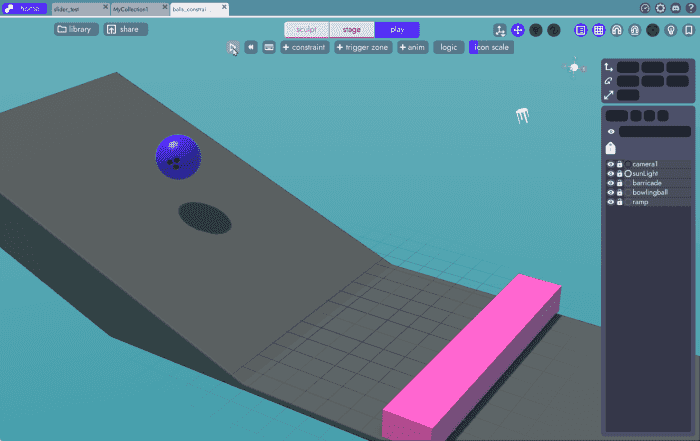Image resolution: width=700 pixels, height=441 pixels.
Task: Click the move gizmo icon in toolbar
Action: point(517,30)
